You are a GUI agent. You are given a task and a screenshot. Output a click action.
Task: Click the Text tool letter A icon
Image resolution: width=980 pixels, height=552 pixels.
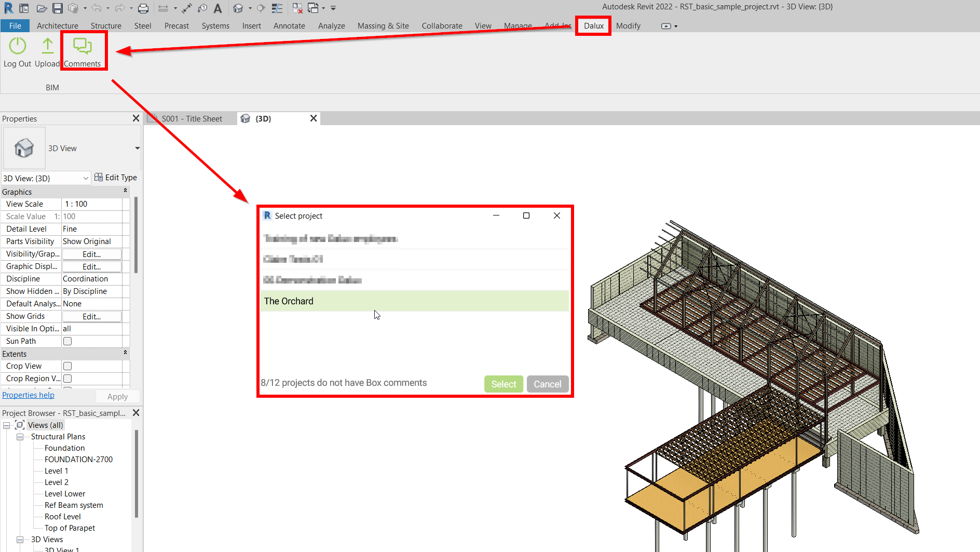218,8
